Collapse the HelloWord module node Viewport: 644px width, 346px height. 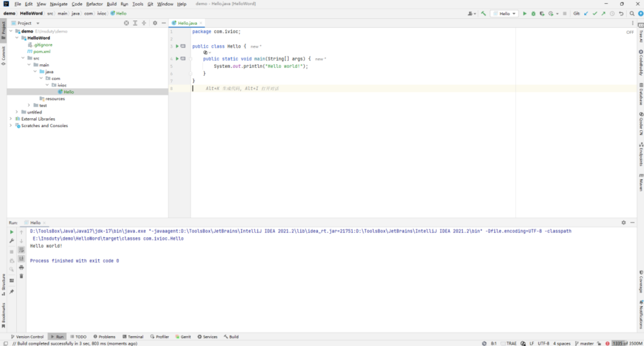coord(17,38)
